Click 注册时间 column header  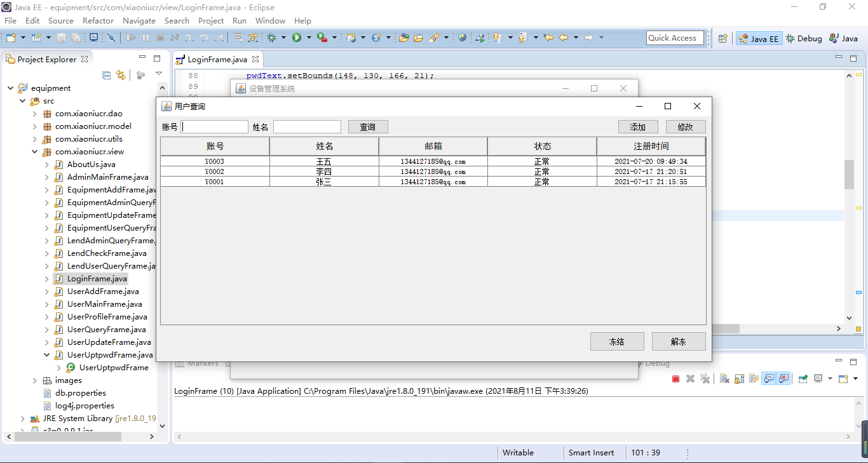tap(651, 146)
